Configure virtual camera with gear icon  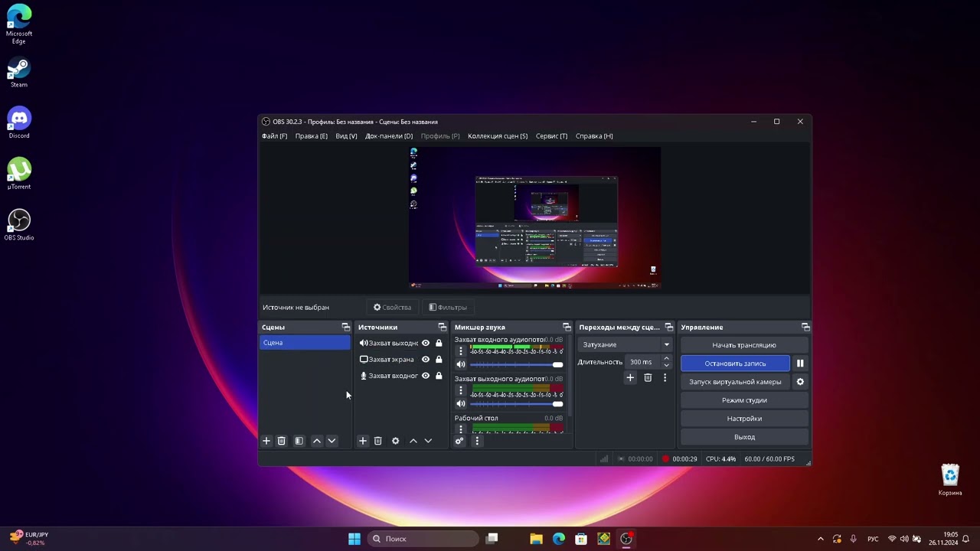[x=800, y=382]
